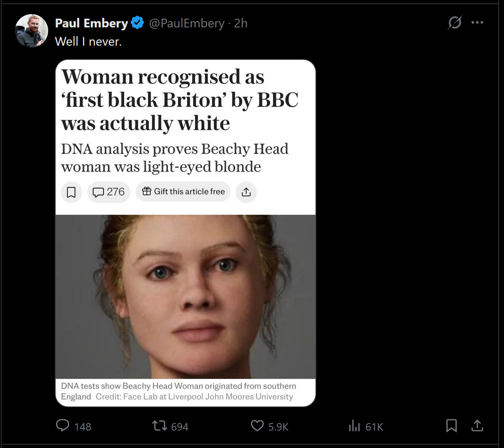
Task: View the 61K post analytics
Action: pos(355,426)
